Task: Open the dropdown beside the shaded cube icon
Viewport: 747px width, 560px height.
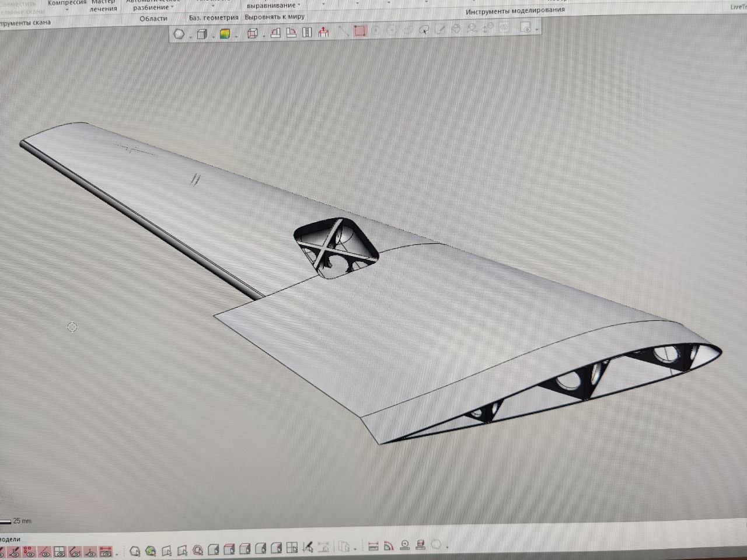Action: [x=212, y=35]
